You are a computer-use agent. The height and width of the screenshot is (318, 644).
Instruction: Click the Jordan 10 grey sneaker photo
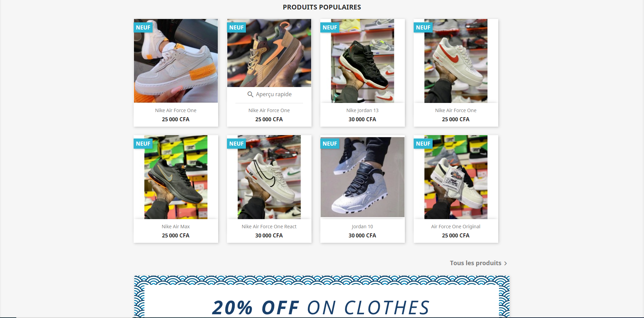[362, 177]
